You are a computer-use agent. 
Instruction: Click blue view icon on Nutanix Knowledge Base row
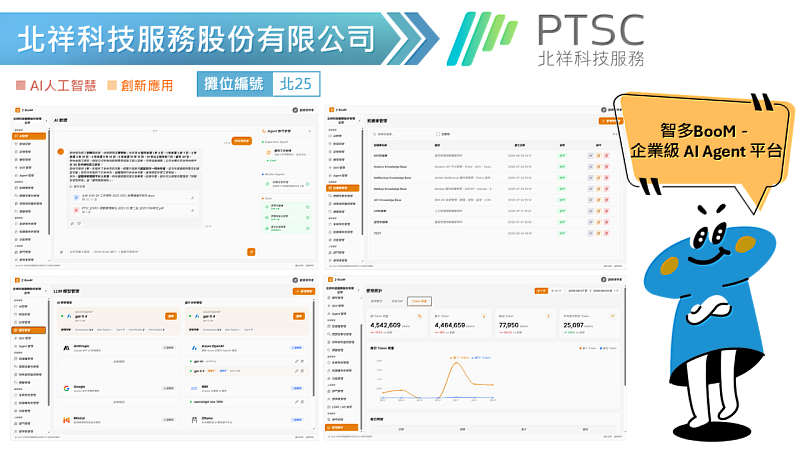click(591, 167)
